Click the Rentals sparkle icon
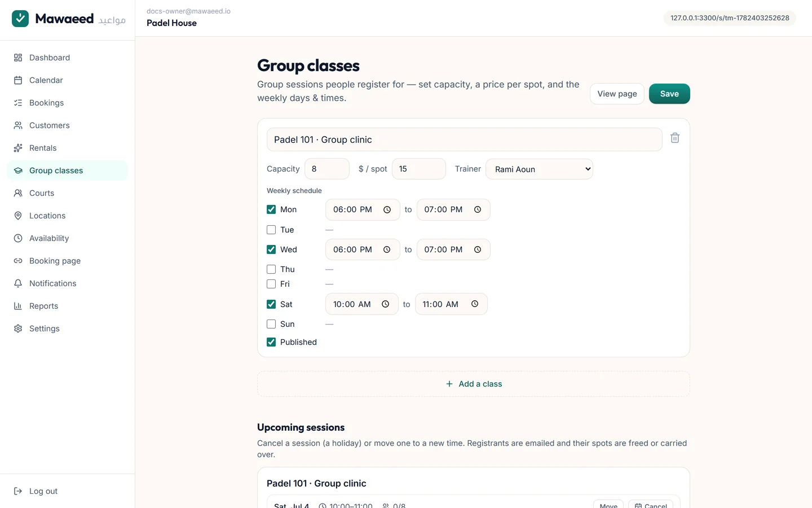This screenshot has width=812, height=508. 18,148
